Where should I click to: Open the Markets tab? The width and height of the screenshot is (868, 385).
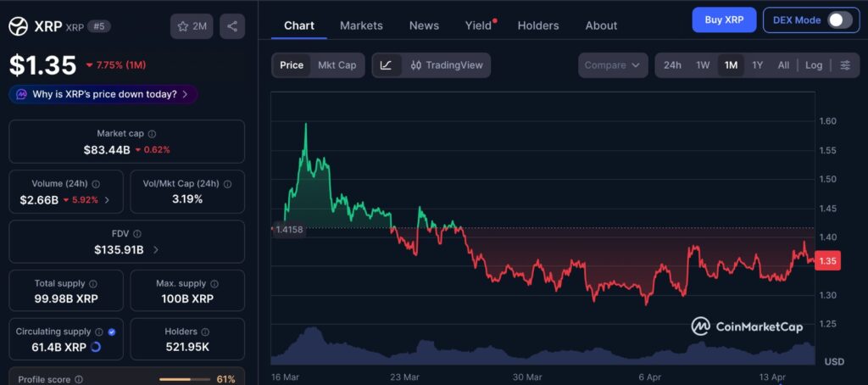click(361, 25)
